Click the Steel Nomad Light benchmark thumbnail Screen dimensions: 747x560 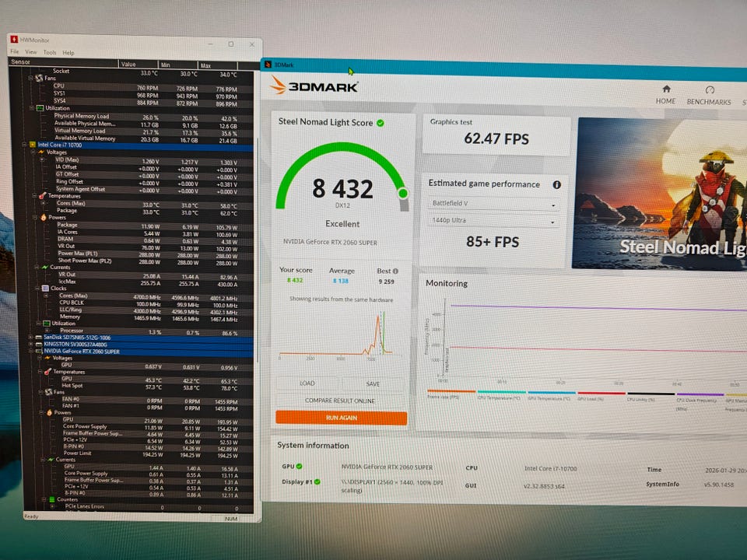[x=659, y=194]
